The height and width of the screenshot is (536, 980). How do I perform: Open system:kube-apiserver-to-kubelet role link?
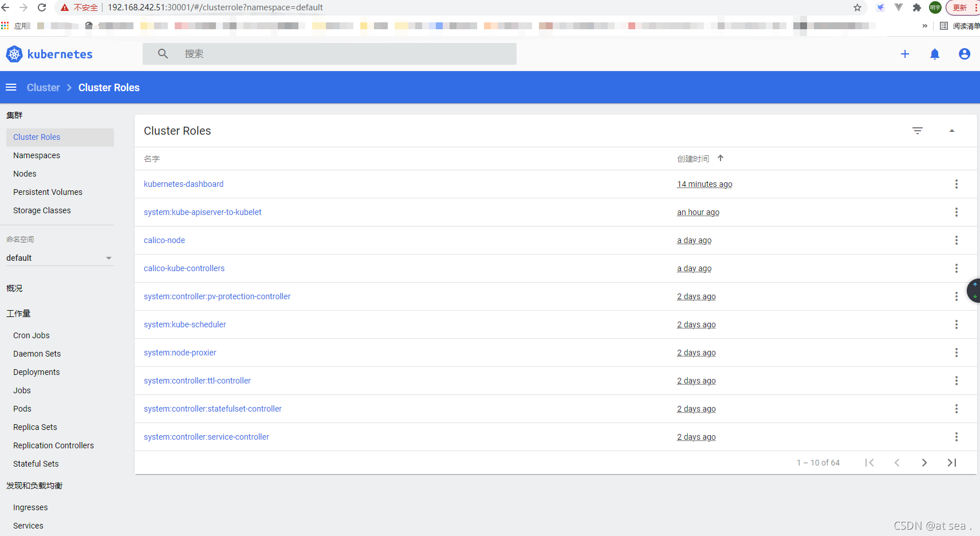click(202, 212)
